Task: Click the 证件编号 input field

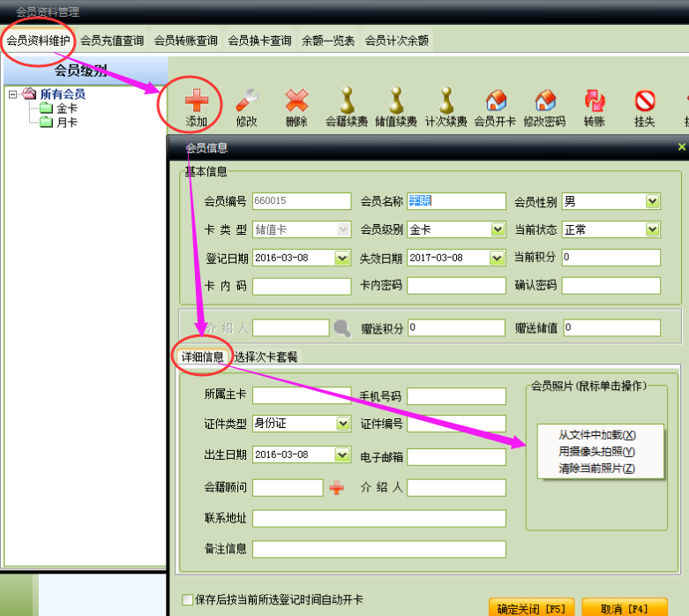Action: click(x=457, y=424)
